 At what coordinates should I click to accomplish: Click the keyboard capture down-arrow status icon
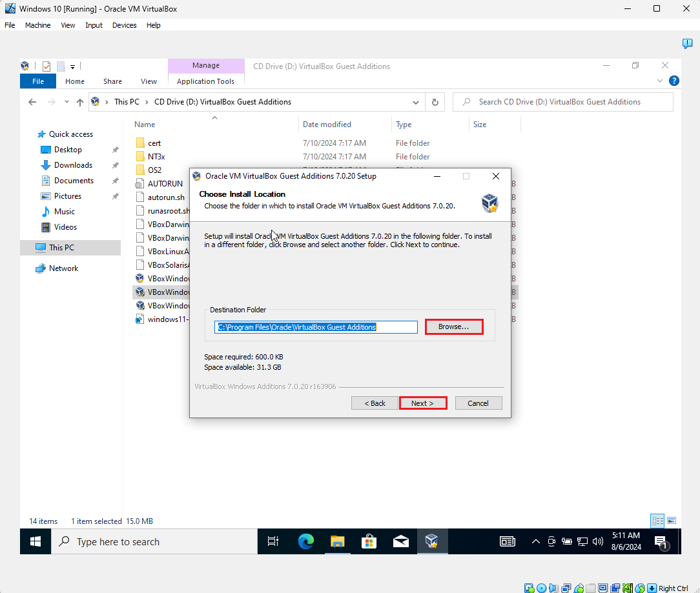(x=652, y=588)
